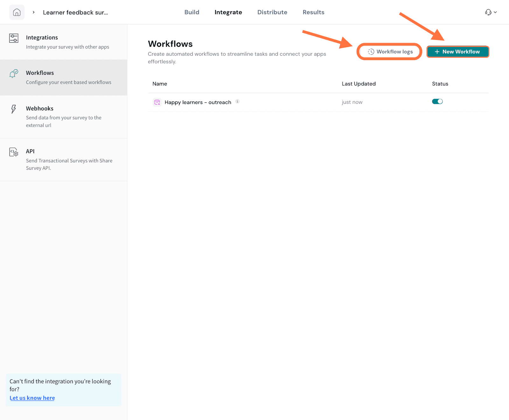Click the API code-gear icon
Viewport: 509px width, 420px height.
(14, 152)
